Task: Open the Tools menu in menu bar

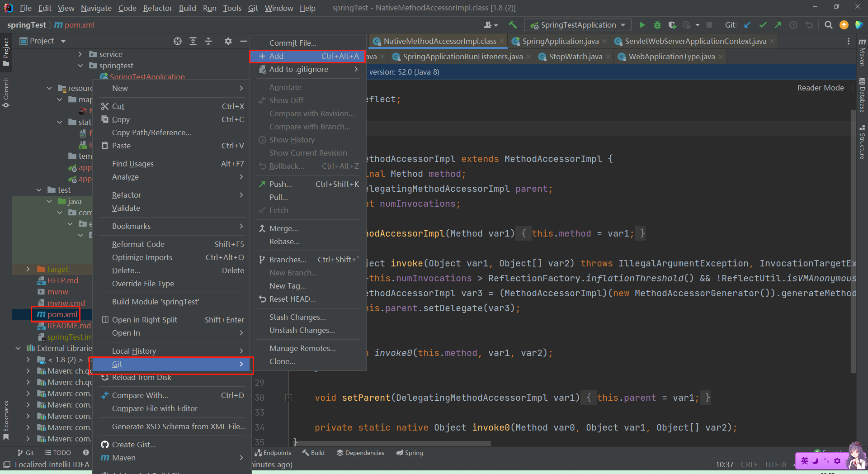Action: click(232, 8)
